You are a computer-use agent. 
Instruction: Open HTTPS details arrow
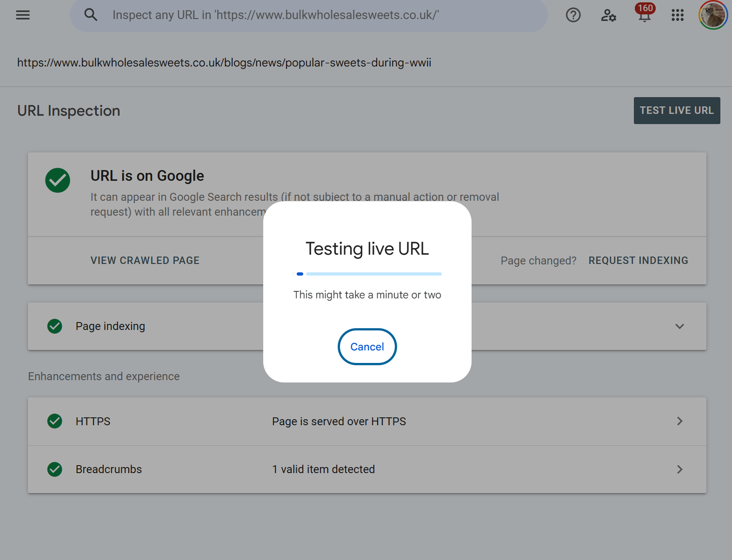(x=679, y=421)
